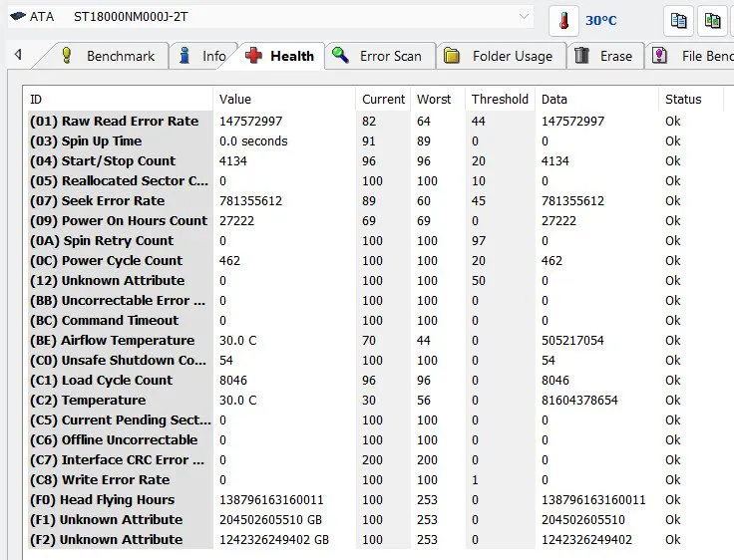This screenshot has width=734, height=560.
Task: Click the trash can Erase icon
Action: (581, 56)
